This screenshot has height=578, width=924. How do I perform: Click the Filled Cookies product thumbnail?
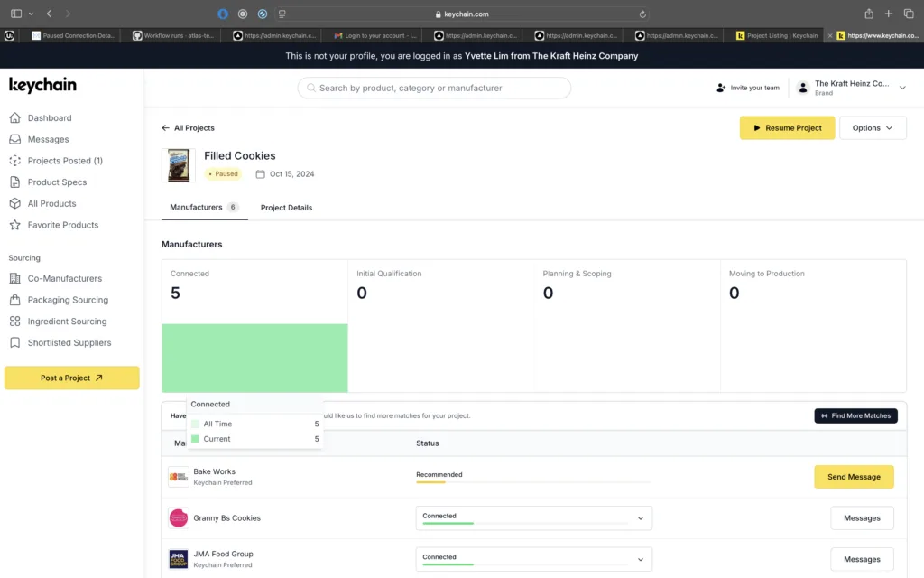coord(179,165)
